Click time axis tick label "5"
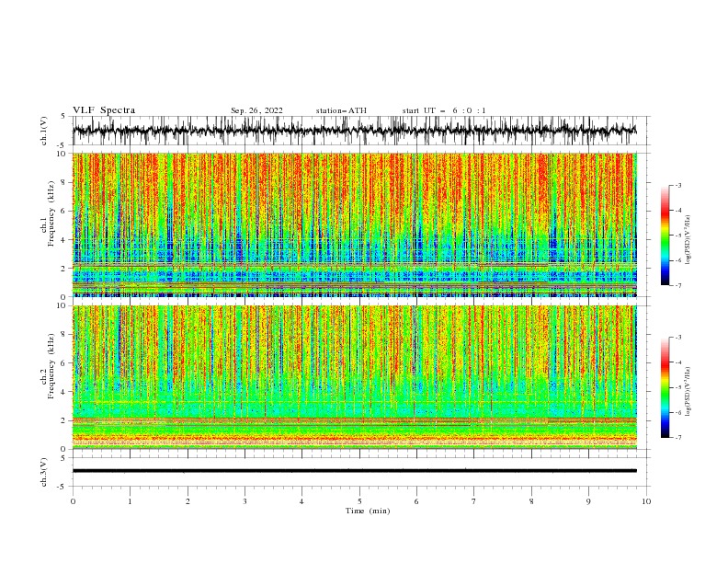The width and height of the screenshot is (728, 563). [359, 501]
